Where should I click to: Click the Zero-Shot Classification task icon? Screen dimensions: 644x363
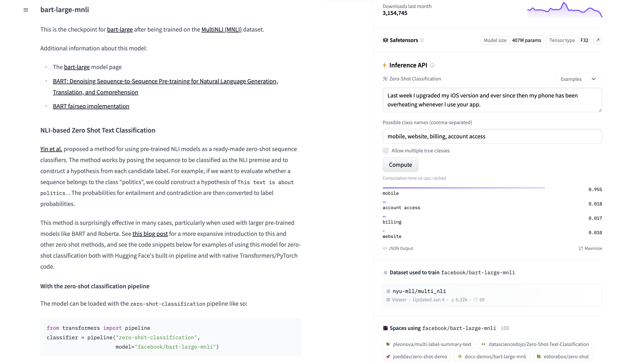point(385,79)
